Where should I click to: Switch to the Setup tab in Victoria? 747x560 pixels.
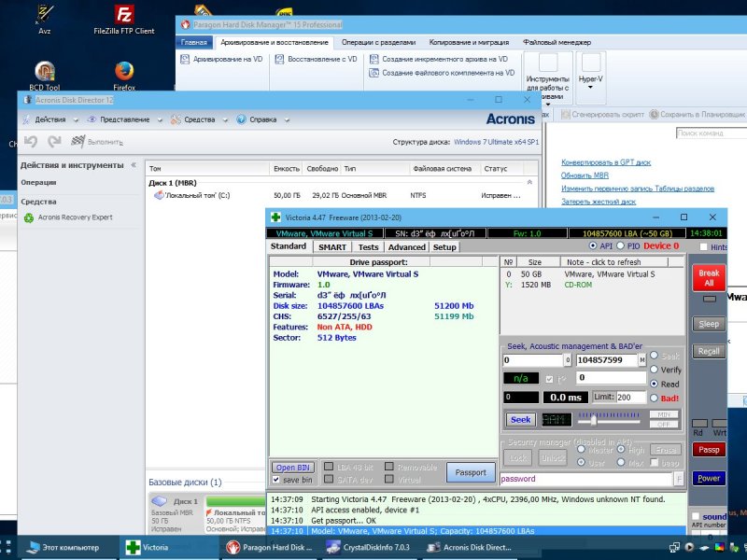(444, 246)
